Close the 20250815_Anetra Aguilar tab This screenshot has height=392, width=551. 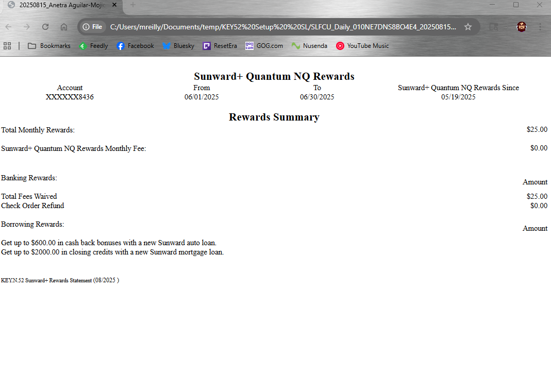(x=114, y=5)
